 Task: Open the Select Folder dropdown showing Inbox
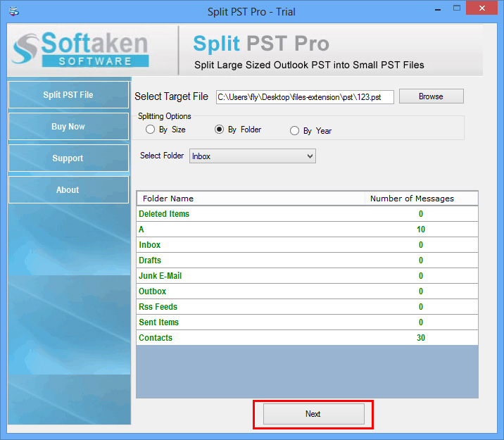tap(252, 156)
